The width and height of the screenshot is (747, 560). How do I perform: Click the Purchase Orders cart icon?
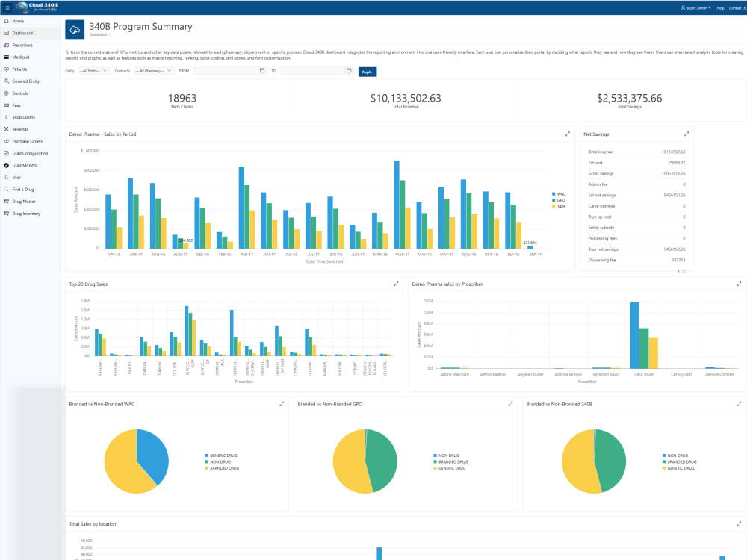tap(6, 141)
